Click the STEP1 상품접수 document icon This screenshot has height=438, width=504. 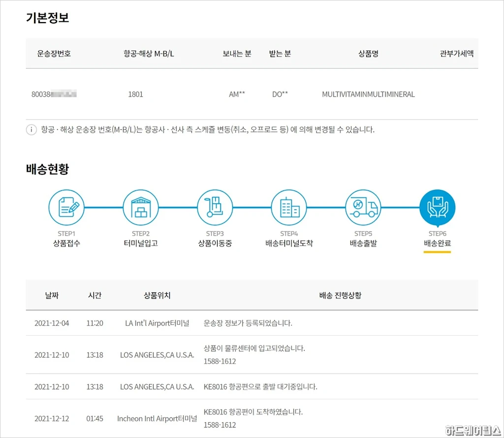pos(66,207)
